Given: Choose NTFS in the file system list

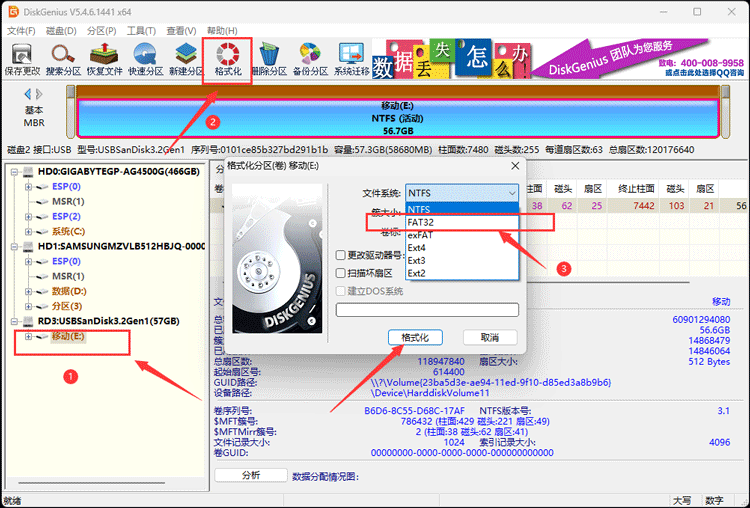Looking at the screenshot, I should coord(462,209).
